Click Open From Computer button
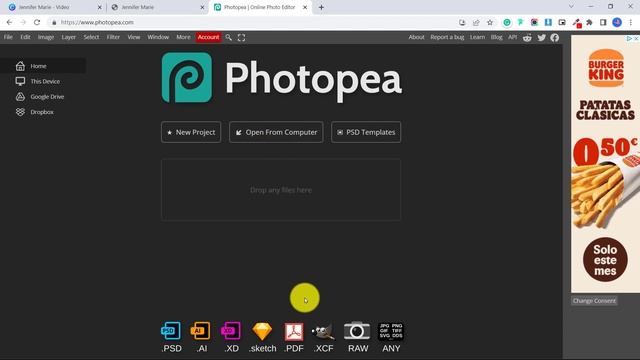This screenshot has width=640, height=360. click(x=276, y=132)
